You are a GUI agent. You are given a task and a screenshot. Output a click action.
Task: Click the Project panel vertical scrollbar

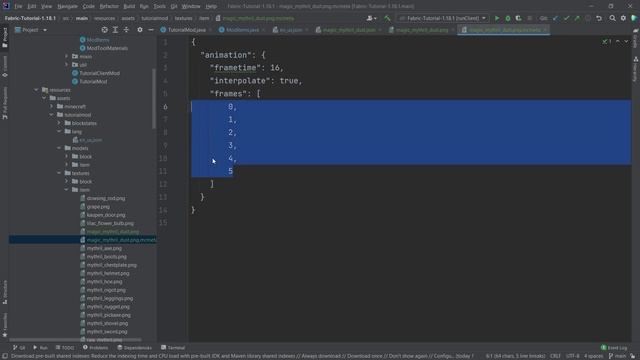pyautogui.click(x=154, y=98)
